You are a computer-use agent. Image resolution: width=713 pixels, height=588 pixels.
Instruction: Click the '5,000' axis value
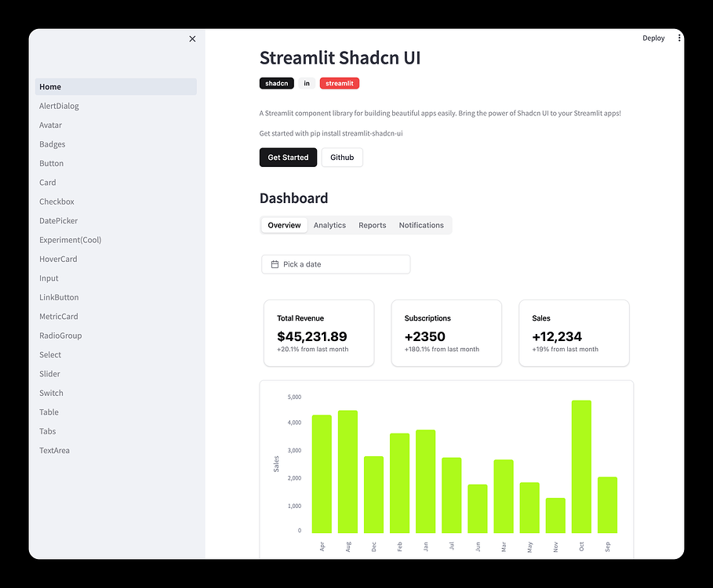tap(294, 397)
